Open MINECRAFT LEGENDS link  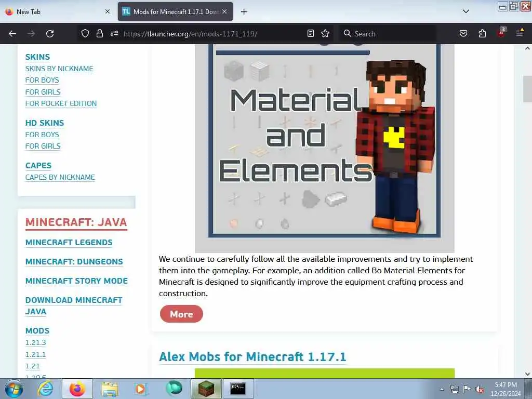click(69, 243)
